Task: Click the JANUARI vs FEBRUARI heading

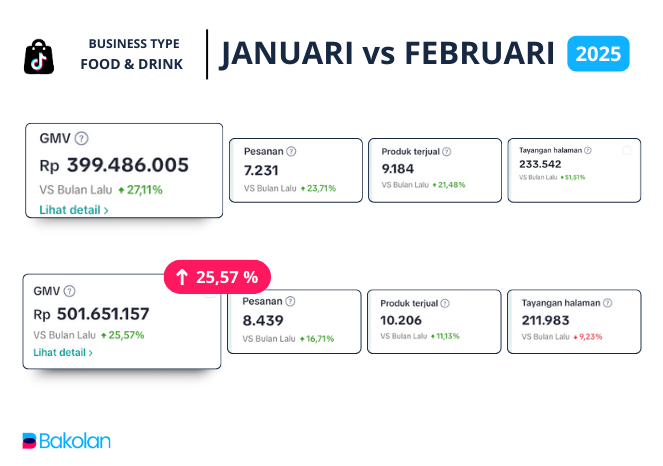Action: tap(387, 54)
